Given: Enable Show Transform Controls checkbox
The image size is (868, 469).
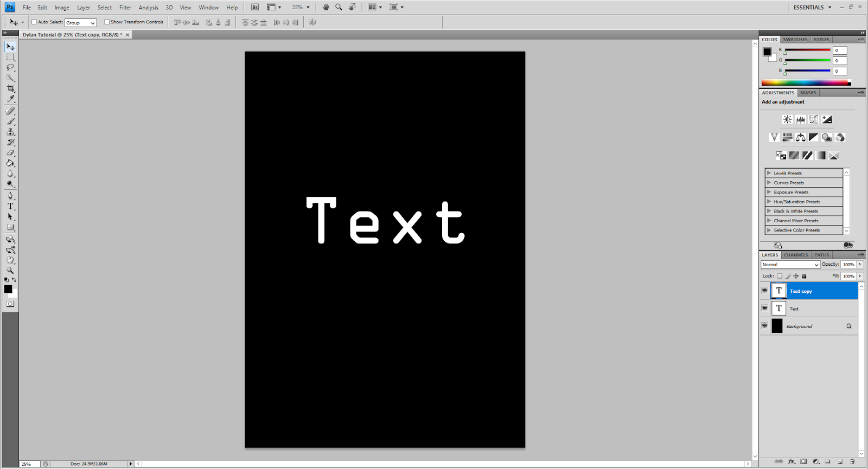Looking at the screenshot, I should coord(107,22).
